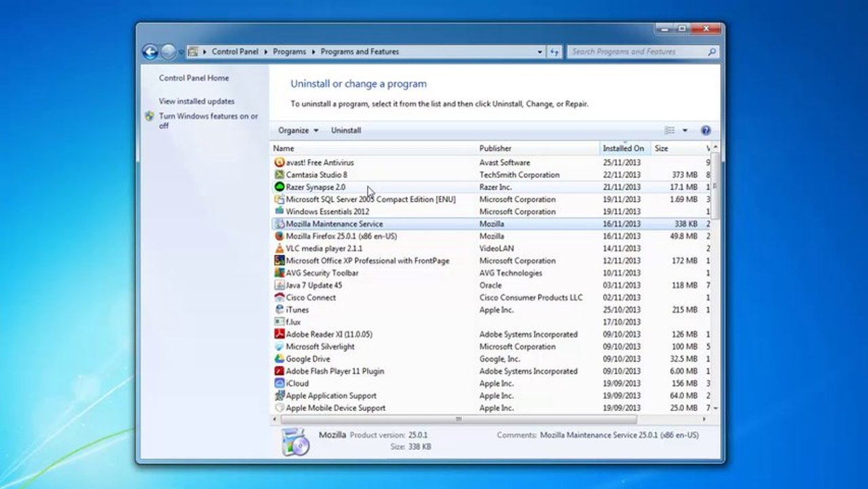The width and height of the screenshot is (868, 489).
Task: Click the Adobe Flash Player 11 Plugin icon
Action: [x=279, y=371]
